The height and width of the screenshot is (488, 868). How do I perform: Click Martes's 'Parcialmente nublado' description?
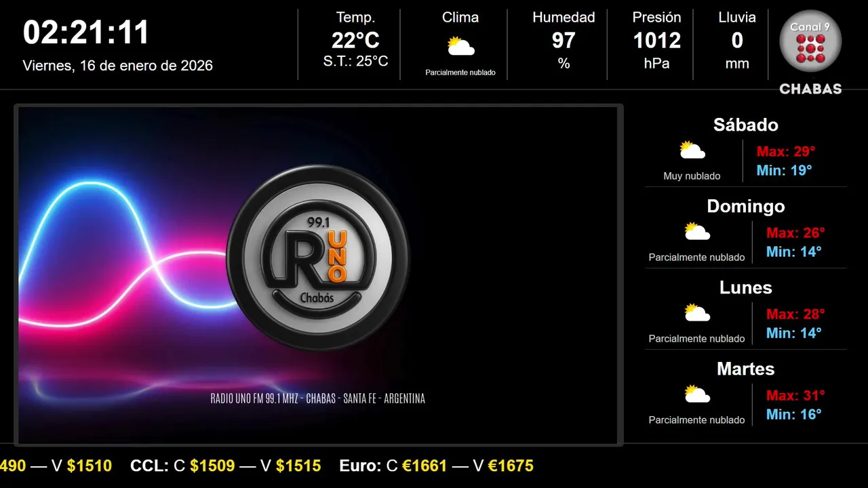coord(696,420)
